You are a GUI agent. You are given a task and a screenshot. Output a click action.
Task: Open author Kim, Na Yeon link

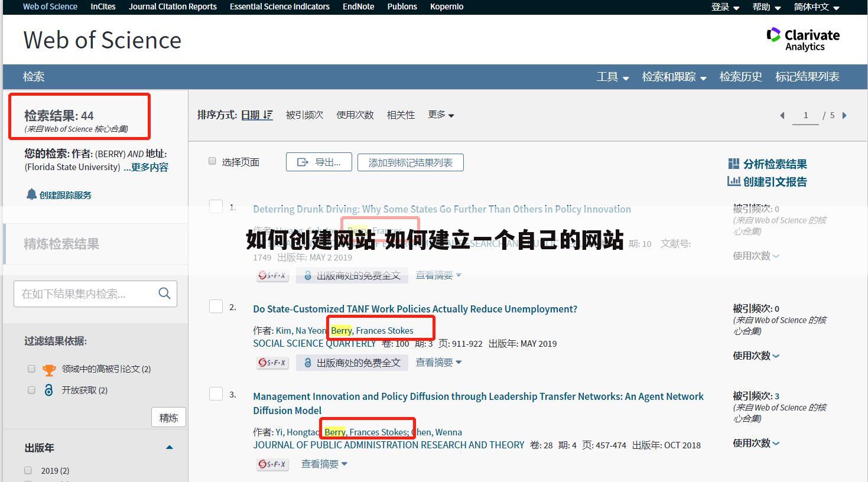301,330
